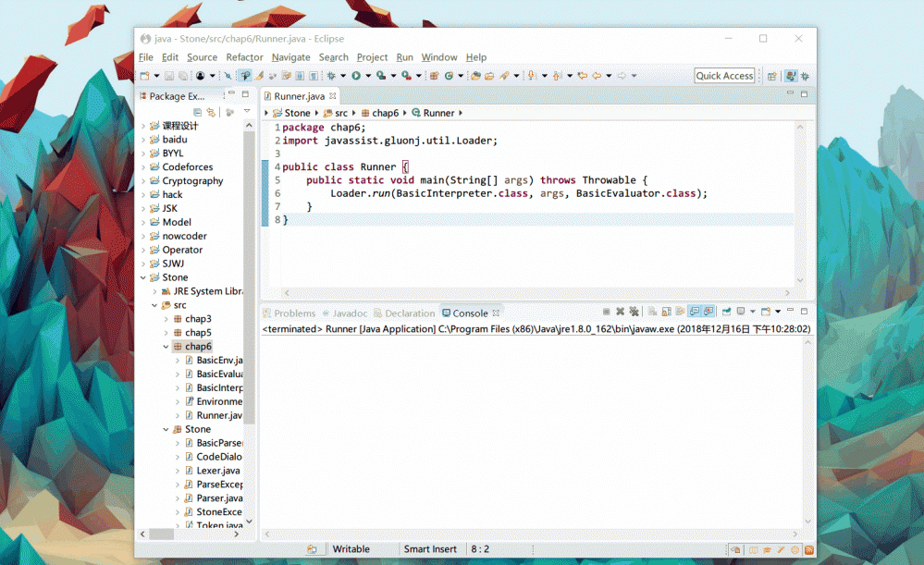
Task: Collapse the chap6 package in the tree
Action: pos(166,347)
